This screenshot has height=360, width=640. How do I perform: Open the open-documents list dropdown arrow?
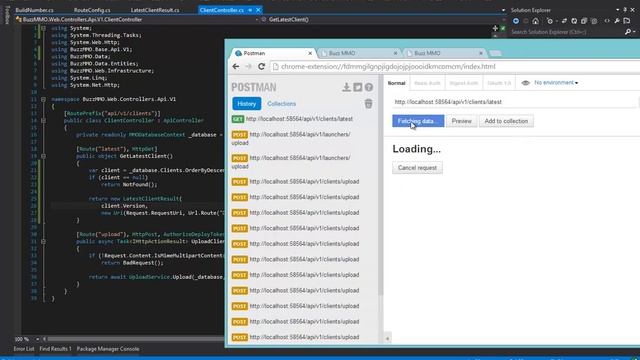(x=503, y=10)
